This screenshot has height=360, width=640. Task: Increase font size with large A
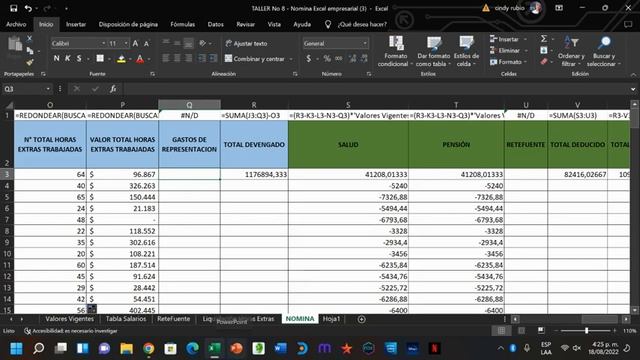pyautogui.click(x=136, y=43)
